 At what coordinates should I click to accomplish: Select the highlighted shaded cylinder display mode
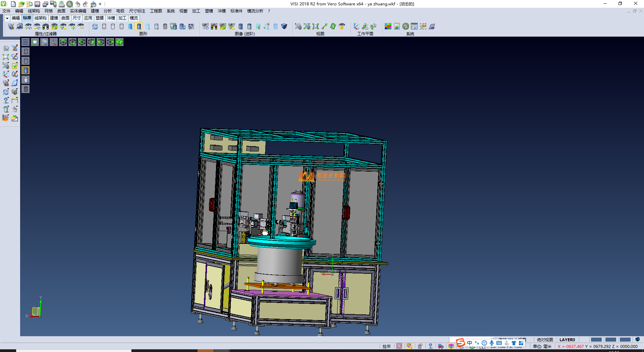click(139, 27)
